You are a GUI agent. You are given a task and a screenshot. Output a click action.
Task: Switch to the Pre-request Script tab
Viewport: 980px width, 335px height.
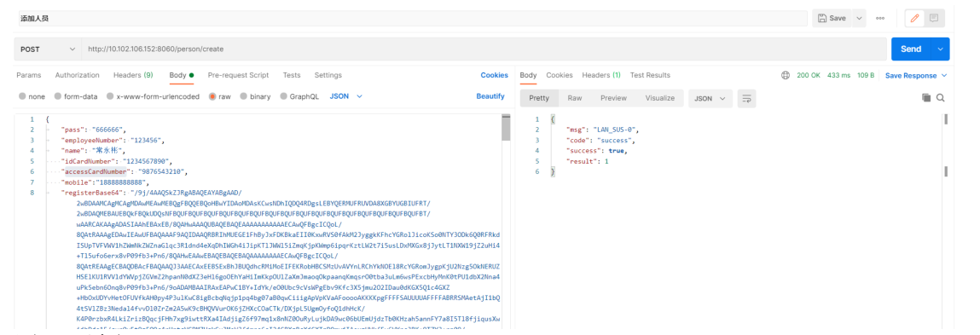click(238, 75)
